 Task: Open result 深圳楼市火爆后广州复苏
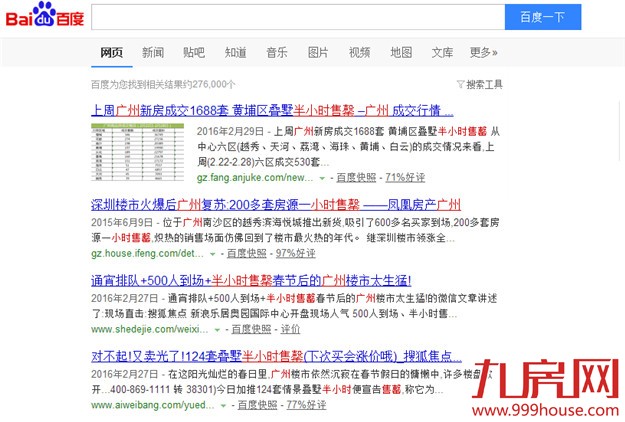pyautogui.click(x=276, y=205)
